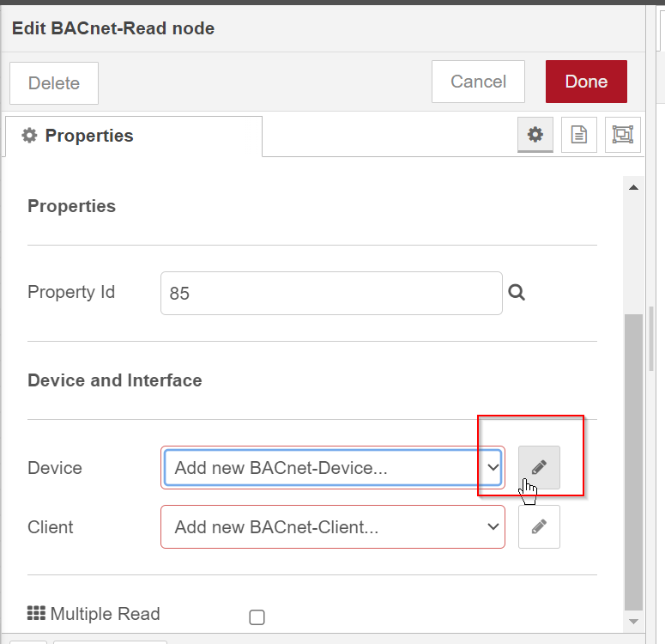Open the Device dropdown
Viewport: 665px width, 644px height.
[x=333, y=467]
